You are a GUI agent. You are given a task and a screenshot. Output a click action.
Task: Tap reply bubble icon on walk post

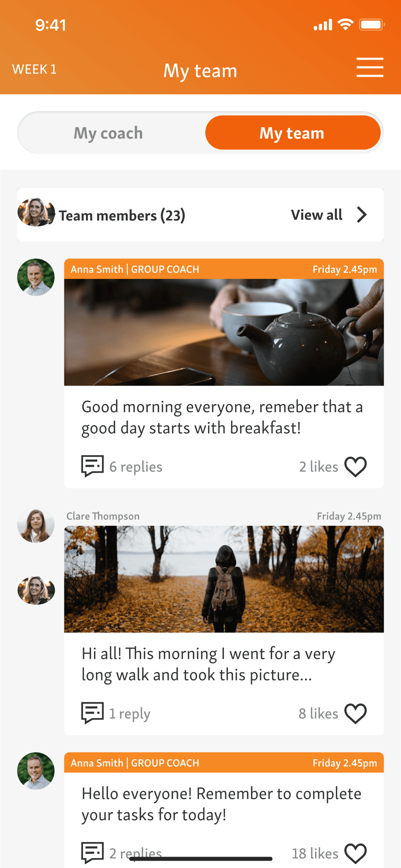point(92,713)
